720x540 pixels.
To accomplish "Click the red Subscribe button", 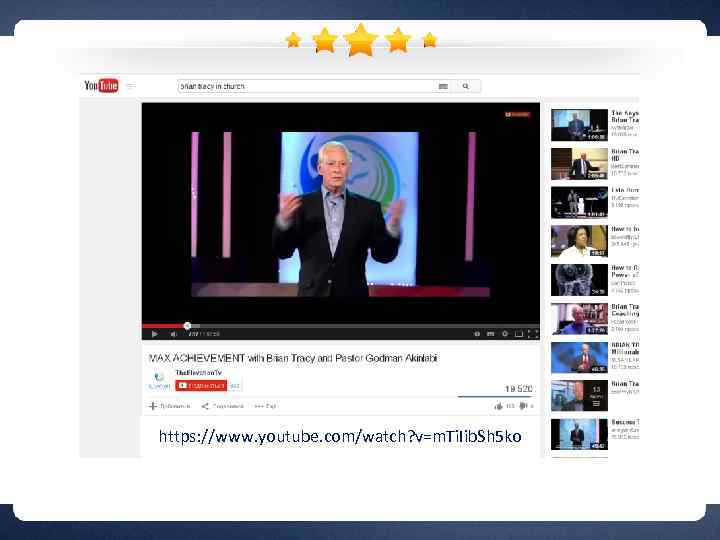I will pyautogui.click(x=201, y=386).
